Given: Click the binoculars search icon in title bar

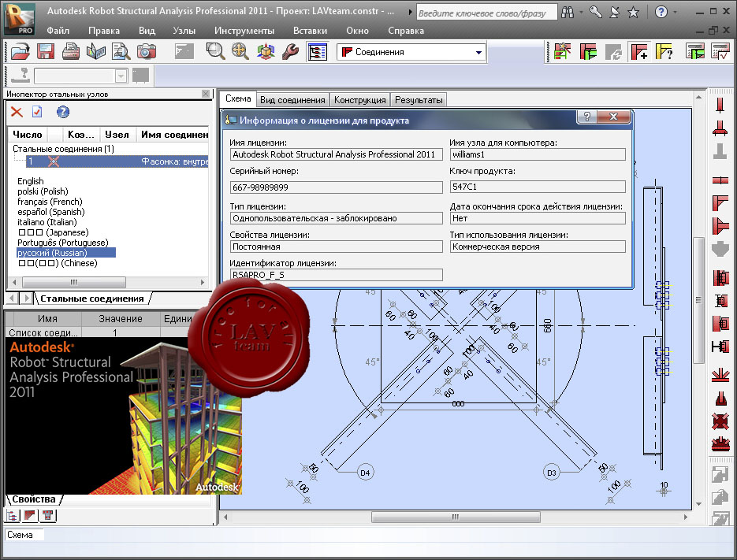Looking at the screenshot, I should pyautogui.click(x=568, y=13).
